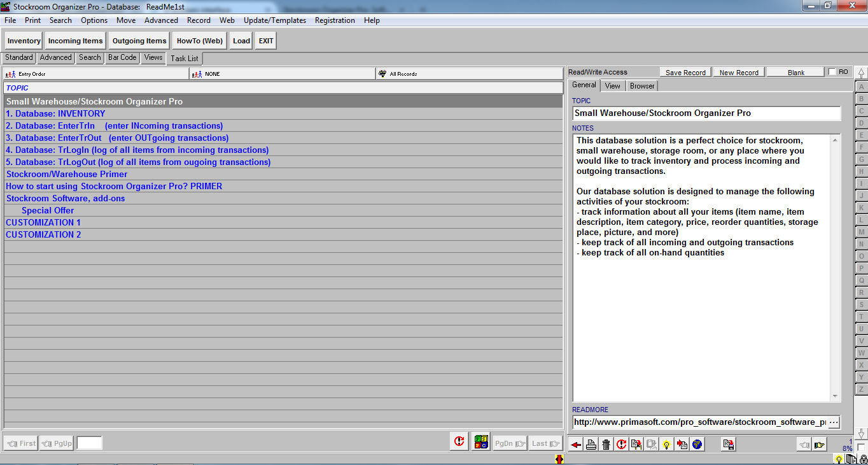Click the status bar pages icon
Image resolution: width=868 pixels, height=465 pixels.
point(851,459)
